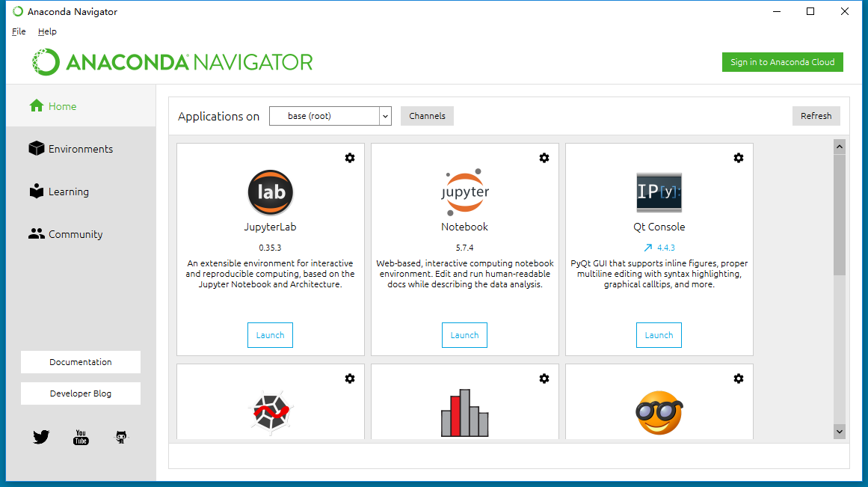Click the JupyterLab application logo
This screenshot has height=487, width=868.
click(271, 192)
